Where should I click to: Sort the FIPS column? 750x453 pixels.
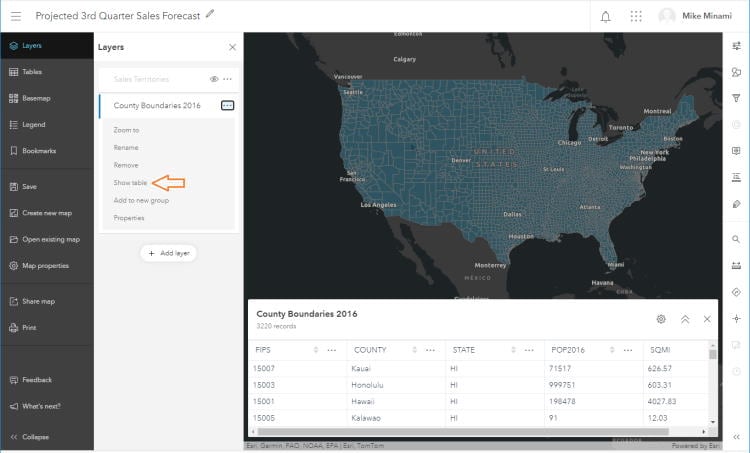(317, 350)
